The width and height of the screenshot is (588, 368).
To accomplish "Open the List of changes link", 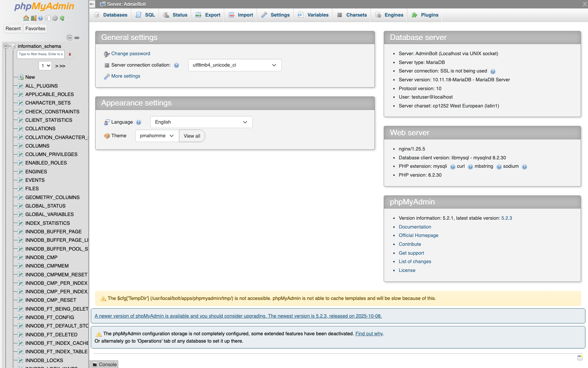I will [415, 262].
